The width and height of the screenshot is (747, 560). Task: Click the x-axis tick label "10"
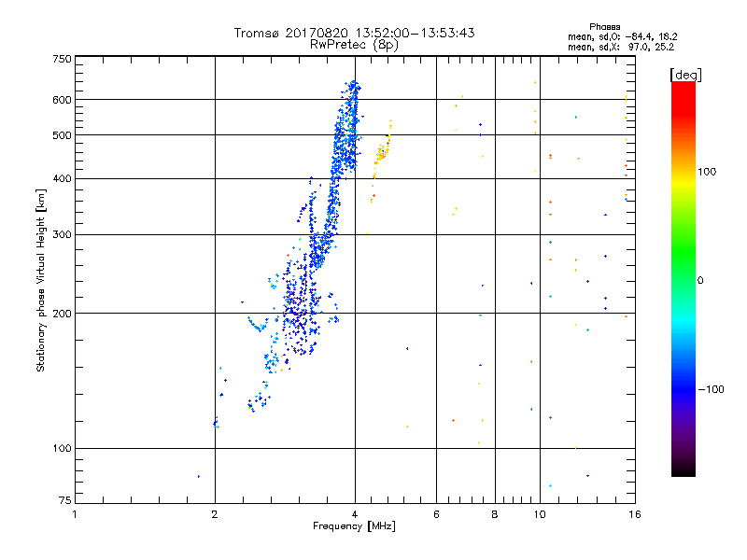coord(540,514)
